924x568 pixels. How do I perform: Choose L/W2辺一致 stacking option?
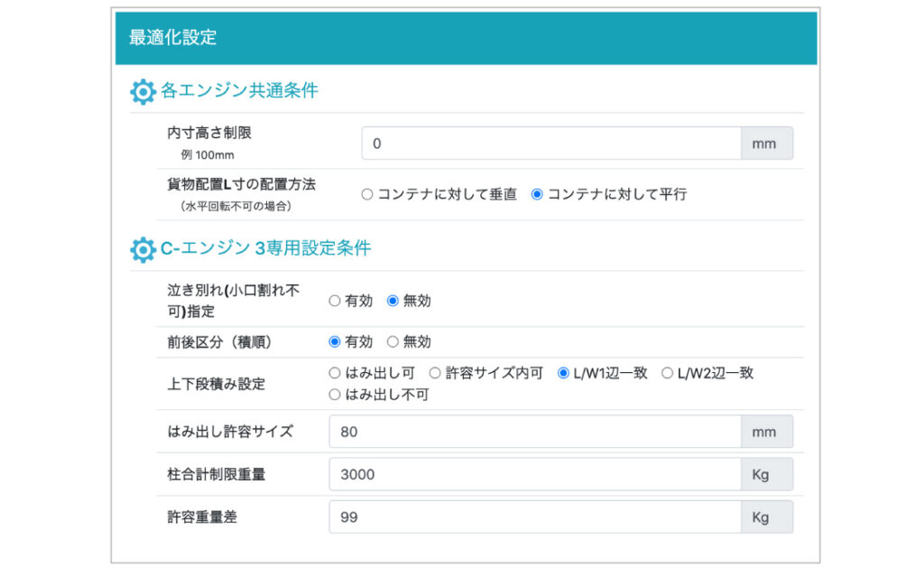tap(668, 373)
